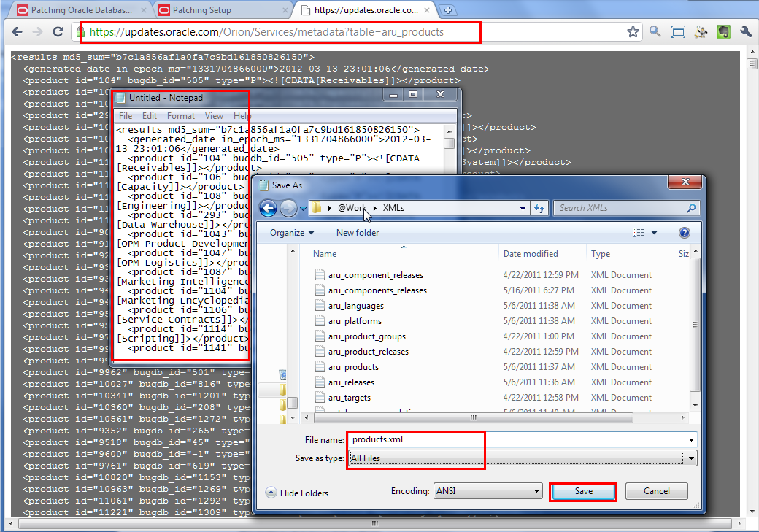Reload the Oracle updates page
759x532 pixels.
pos(58,32)
